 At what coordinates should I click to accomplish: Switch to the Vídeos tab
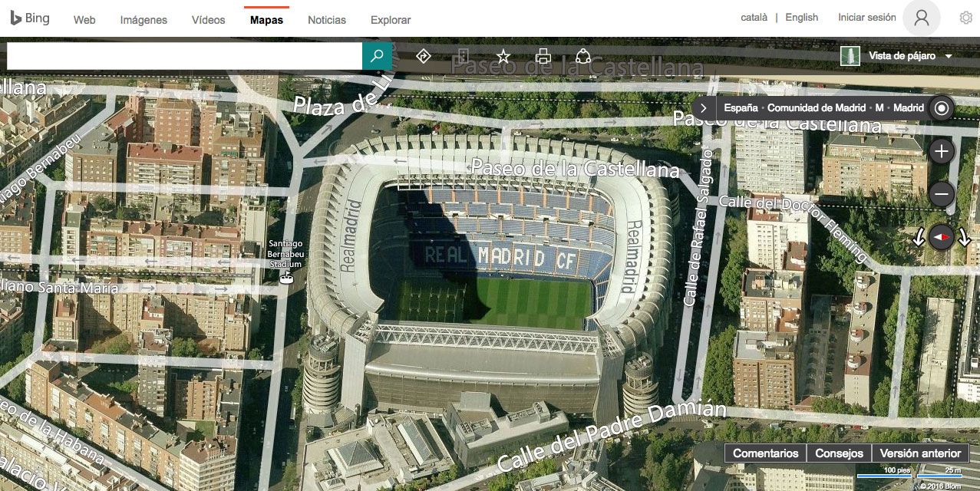coord(209,20)
